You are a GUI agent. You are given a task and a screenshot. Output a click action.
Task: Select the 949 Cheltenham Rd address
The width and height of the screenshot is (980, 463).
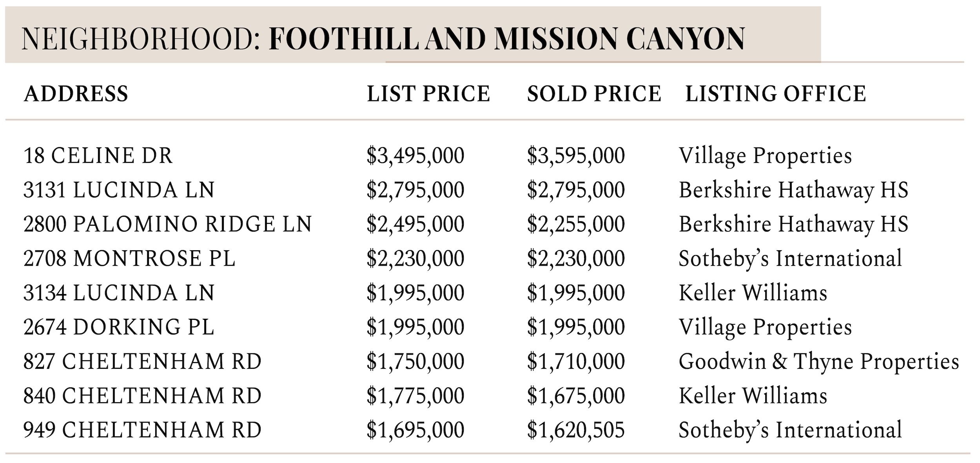coord(142,430)
